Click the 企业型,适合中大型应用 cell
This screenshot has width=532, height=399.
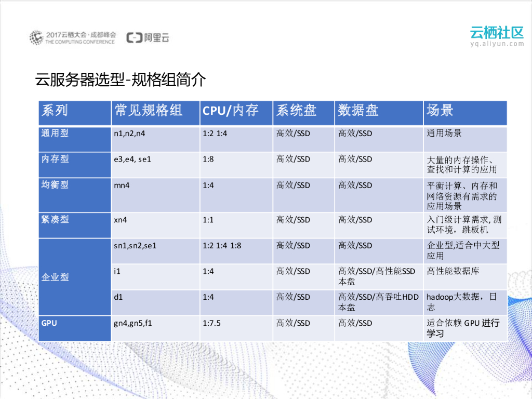tap(465, 251)
